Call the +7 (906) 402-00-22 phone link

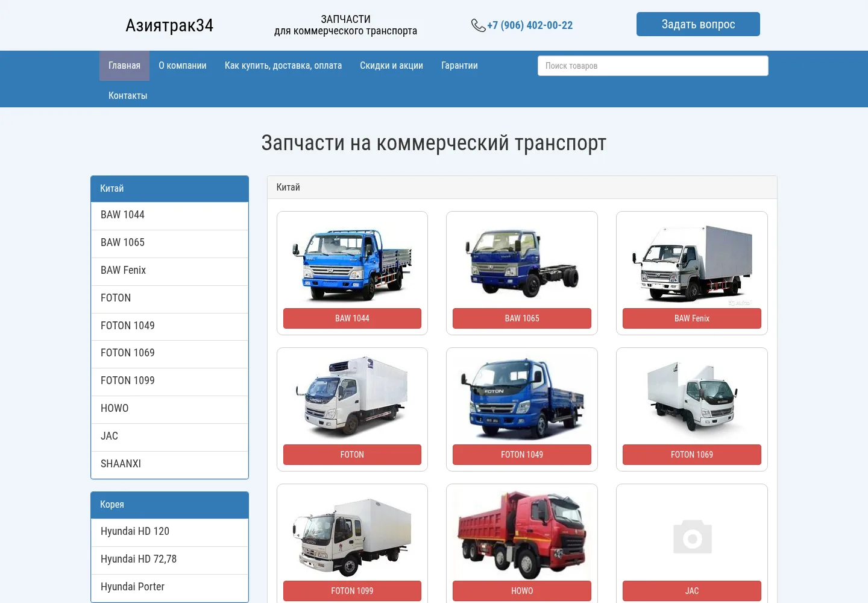[530, 25]
